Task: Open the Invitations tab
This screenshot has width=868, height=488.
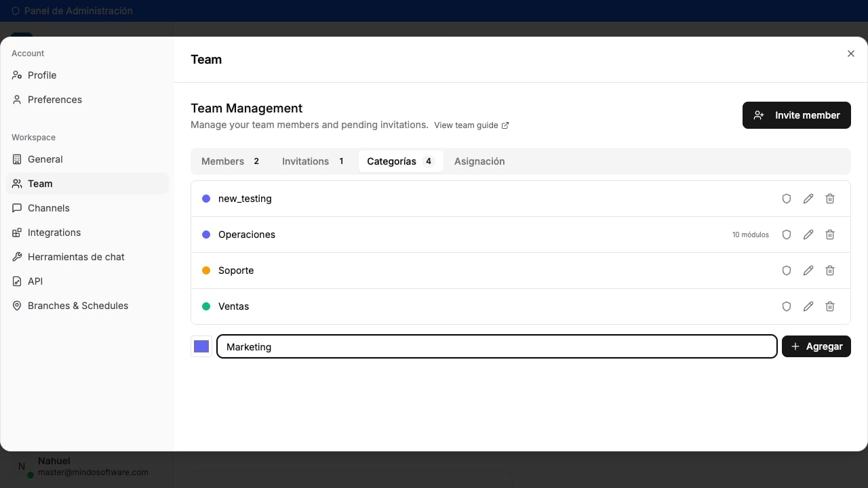Action: 313,161
